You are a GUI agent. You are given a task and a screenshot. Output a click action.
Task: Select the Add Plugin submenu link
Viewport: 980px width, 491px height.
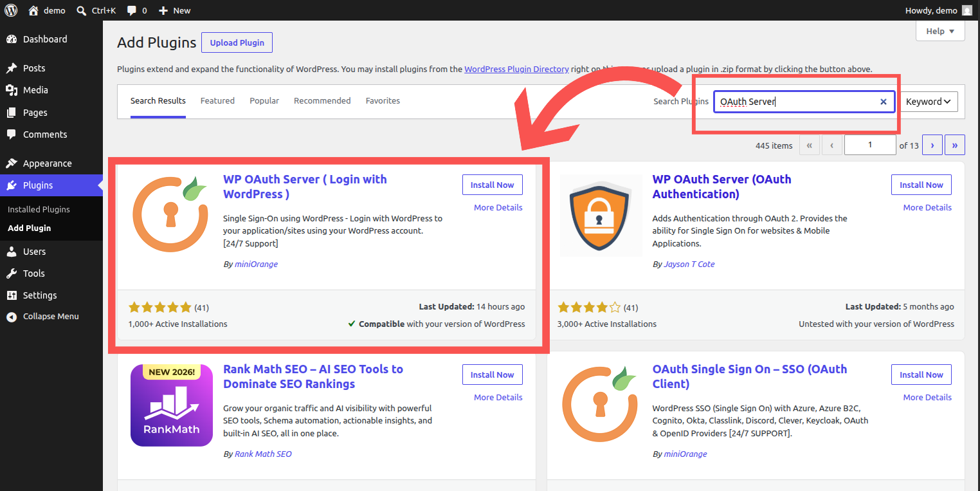tap(29, 228)
